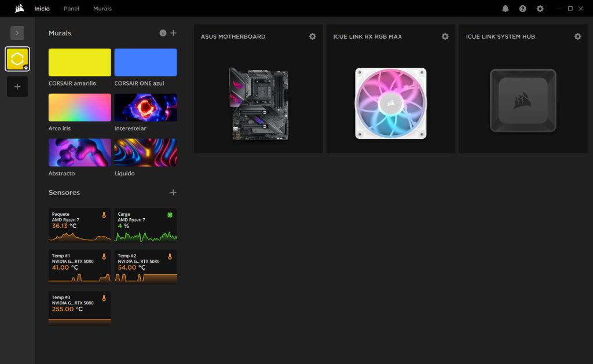Switch to the Panel tab
Screen dimensions: 593x364
(71, 8)
